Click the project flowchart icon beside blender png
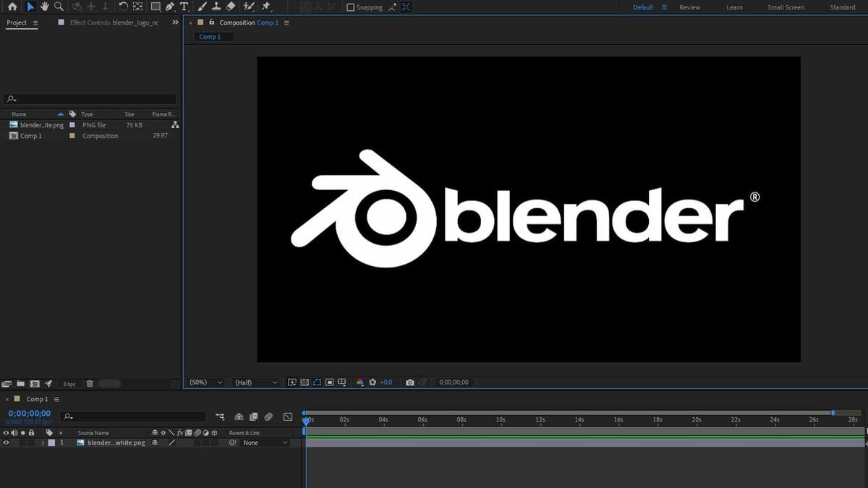The width and height of the screenshot is (868, 488). pyautogui.click(x=175, y=125)
